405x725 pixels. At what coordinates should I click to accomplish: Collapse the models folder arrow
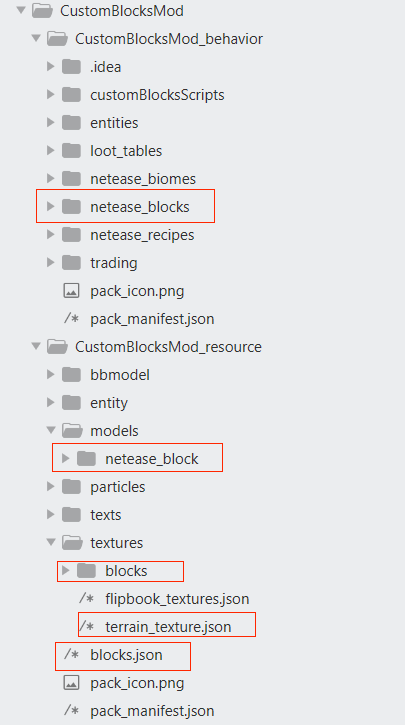[50, 430]
